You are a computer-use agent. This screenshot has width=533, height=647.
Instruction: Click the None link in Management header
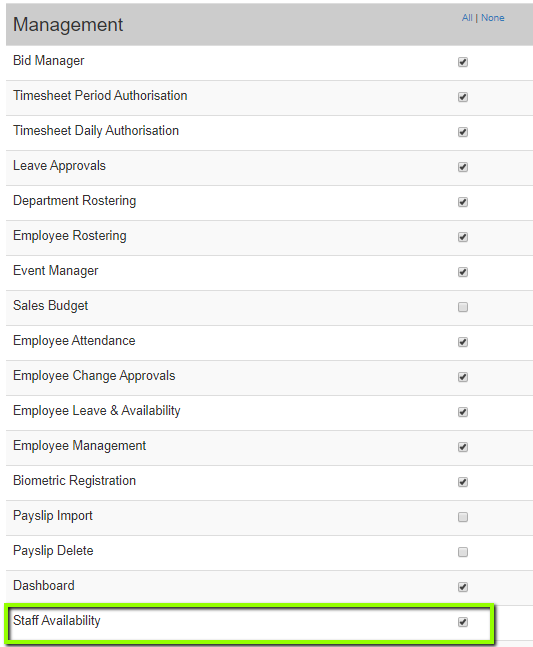click(493, 18)
